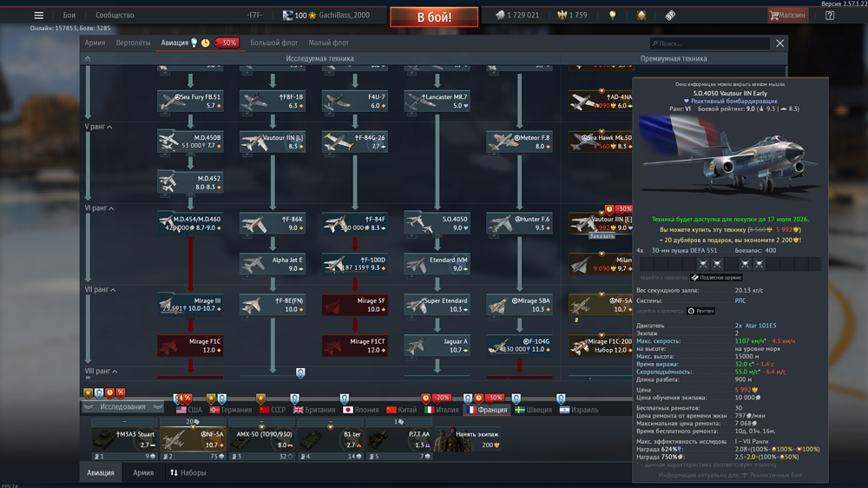Open the Магазин shop cart icon
This screenshot has height=488, width=868.
773,16
